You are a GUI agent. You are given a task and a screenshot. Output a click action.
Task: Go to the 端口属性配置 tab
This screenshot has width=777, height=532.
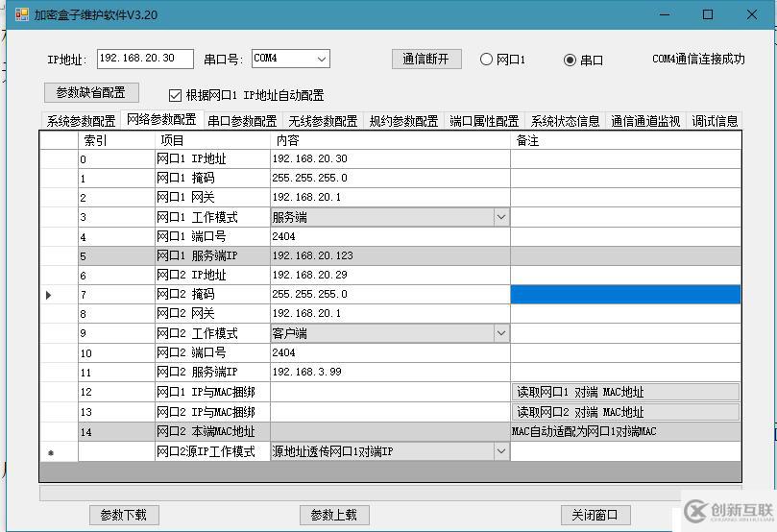click(x=484, y=121)
